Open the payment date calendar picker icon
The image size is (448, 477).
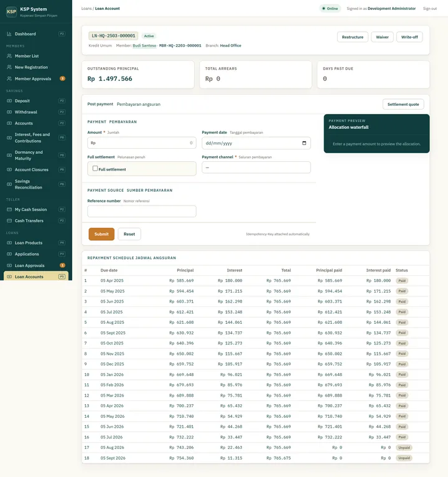pyautogui.click(x=304, y=143)
